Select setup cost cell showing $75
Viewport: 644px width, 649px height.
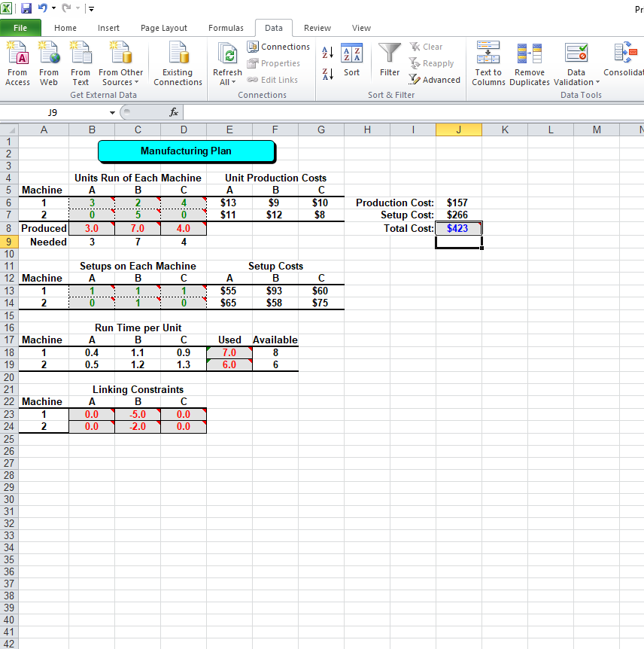click(321, 303)
